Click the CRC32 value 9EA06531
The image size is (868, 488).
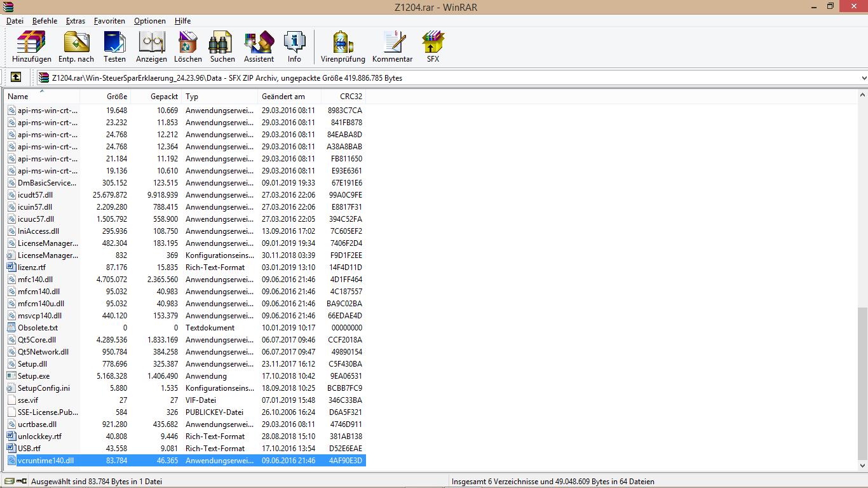tap(346, 376)
